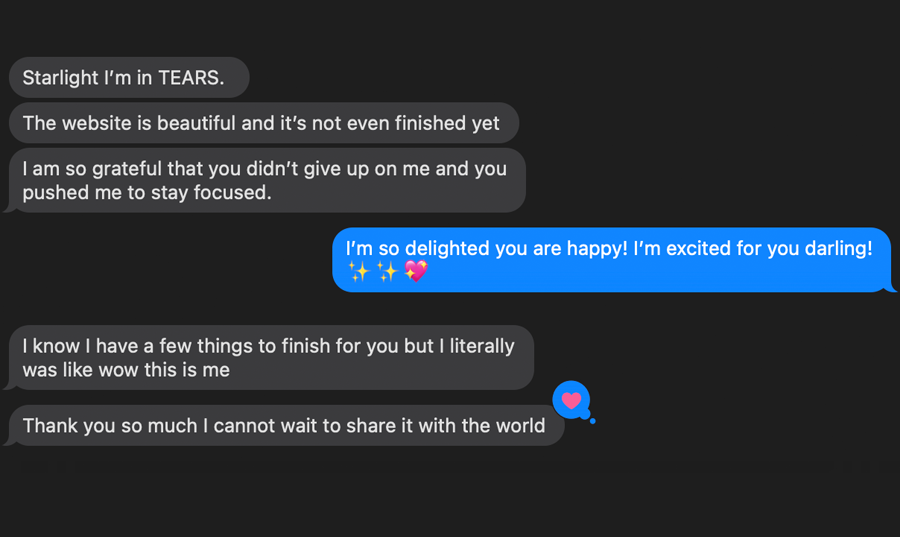Select the "I know I have a few things" message
This screenshot has width=900, height=537.
click(x=270, y=357)
